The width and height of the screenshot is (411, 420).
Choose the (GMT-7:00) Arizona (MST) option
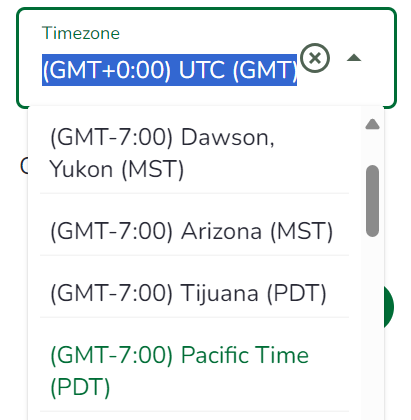(194, 231)
